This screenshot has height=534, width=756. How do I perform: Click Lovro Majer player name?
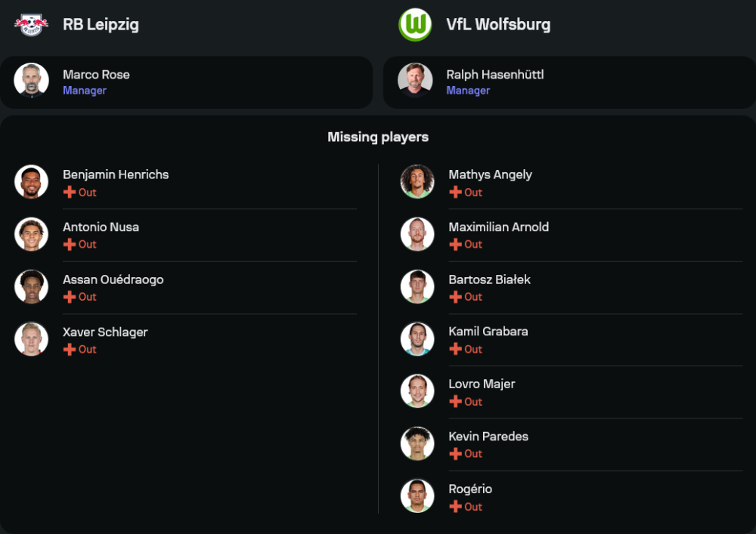click(x=482, y=384)
